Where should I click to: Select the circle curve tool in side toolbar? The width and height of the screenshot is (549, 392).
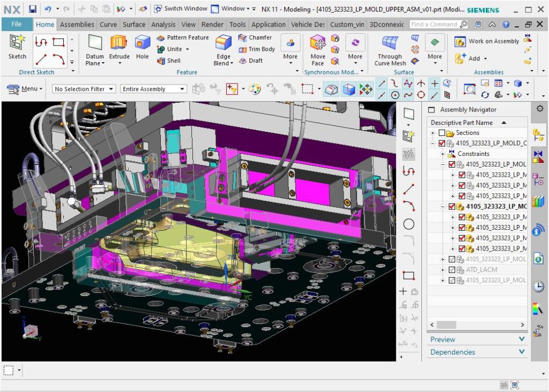[x=409, y=224]
